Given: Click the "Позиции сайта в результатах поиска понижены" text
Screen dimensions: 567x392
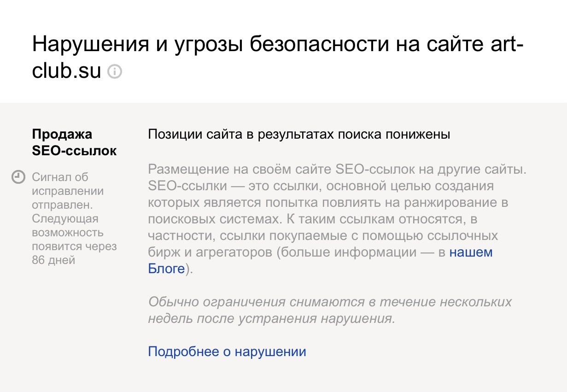Looking at the screenshot, I should (x=299, y=135).
